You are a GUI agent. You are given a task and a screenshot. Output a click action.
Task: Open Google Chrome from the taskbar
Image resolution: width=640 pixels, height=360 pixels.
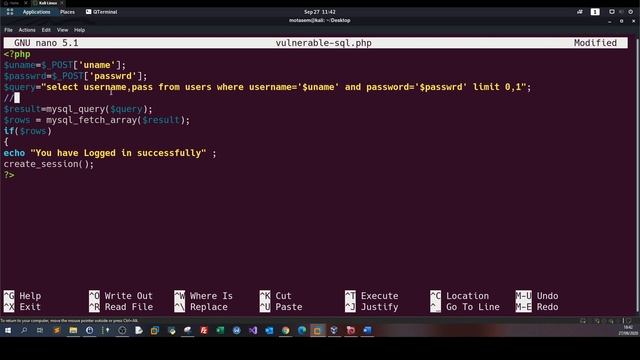point(285,331)
